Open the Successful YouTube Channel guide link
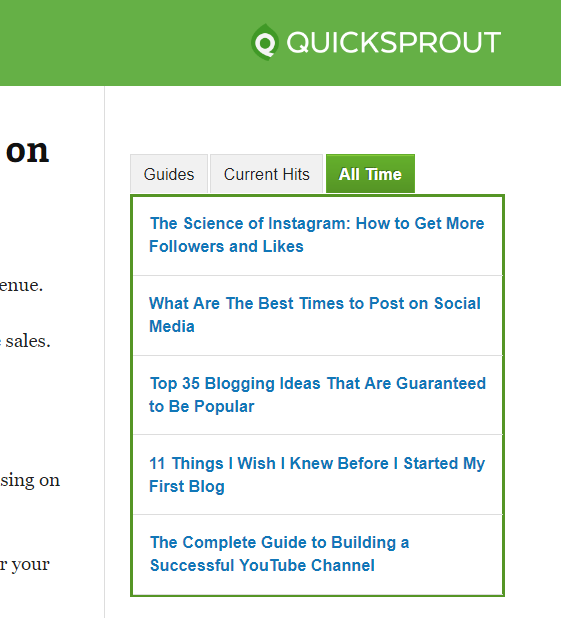Viewport: 561px width, 618px height. pos(280,554)
